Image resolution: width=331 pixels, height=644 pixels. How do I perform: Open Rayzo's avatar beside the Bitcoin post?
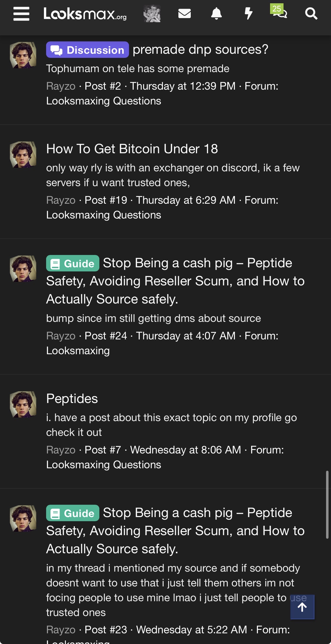click(23, 155)
